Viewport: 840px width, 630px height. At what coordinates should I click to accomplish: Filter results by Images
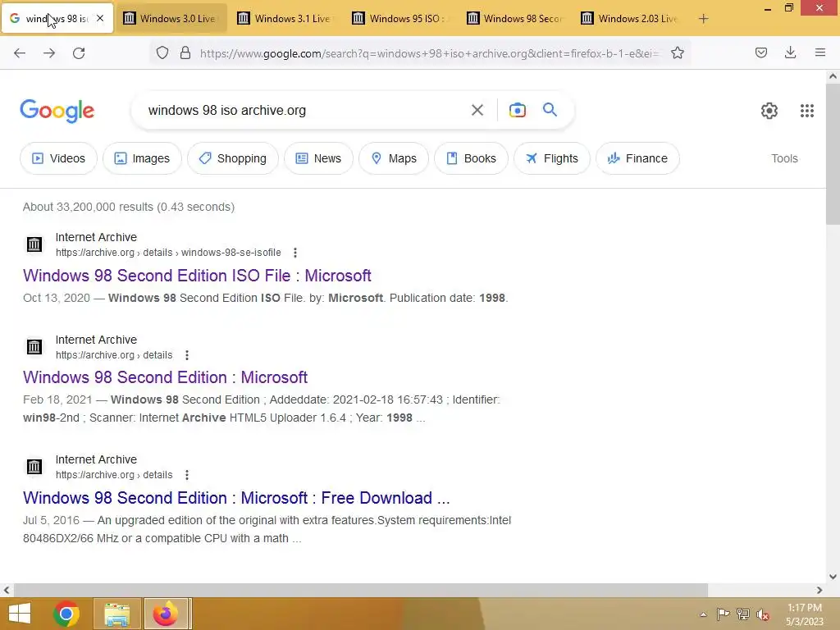click(142, 158)
